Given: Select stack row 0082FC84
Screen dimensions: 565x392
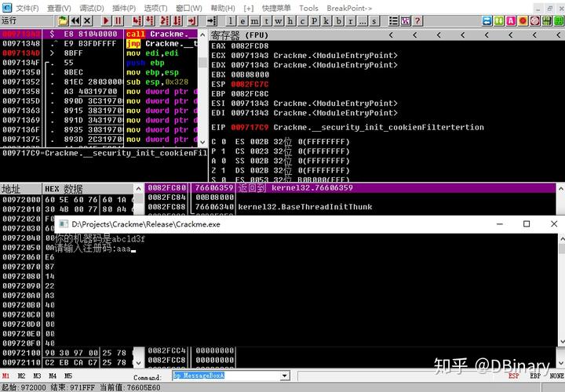Looking at the screenshot, I should (x=349, y=198).
